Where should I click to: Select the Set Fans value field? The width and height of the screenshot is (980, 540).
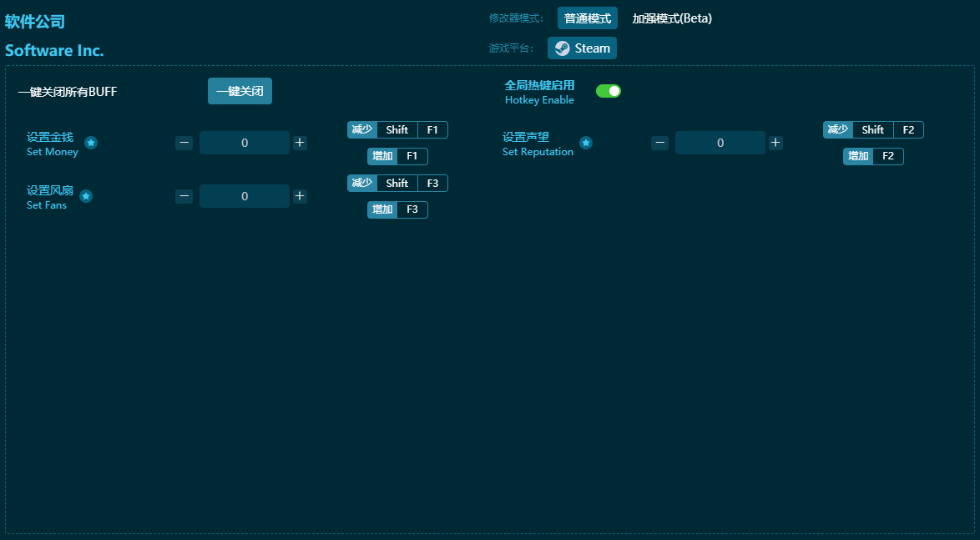[x=245, y=196]
